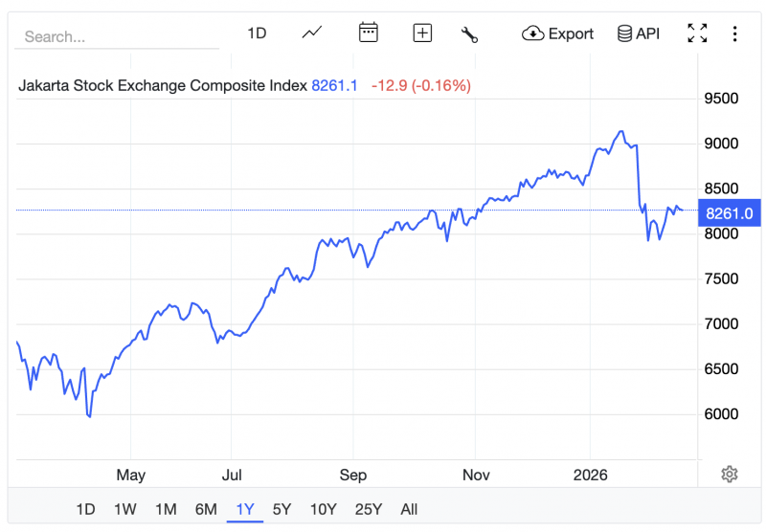The image size is (766, 532).
Task: Select the 1M time range
Action: coord(166,509)
